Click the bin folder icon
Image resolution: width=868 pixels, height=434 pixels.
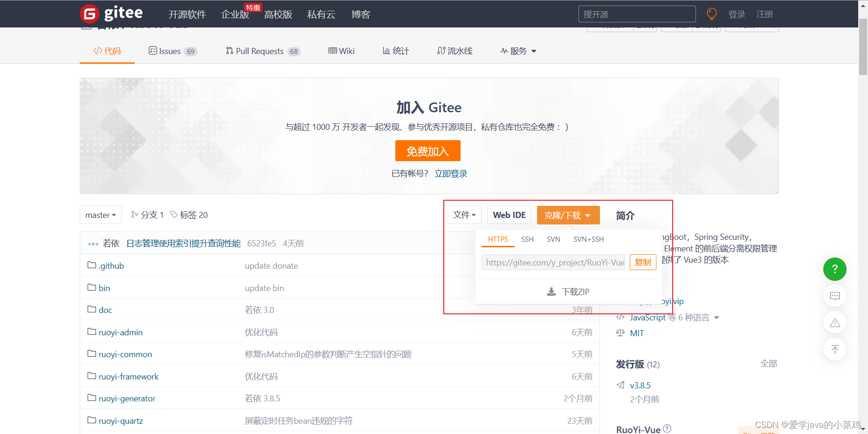pos(92,287)
